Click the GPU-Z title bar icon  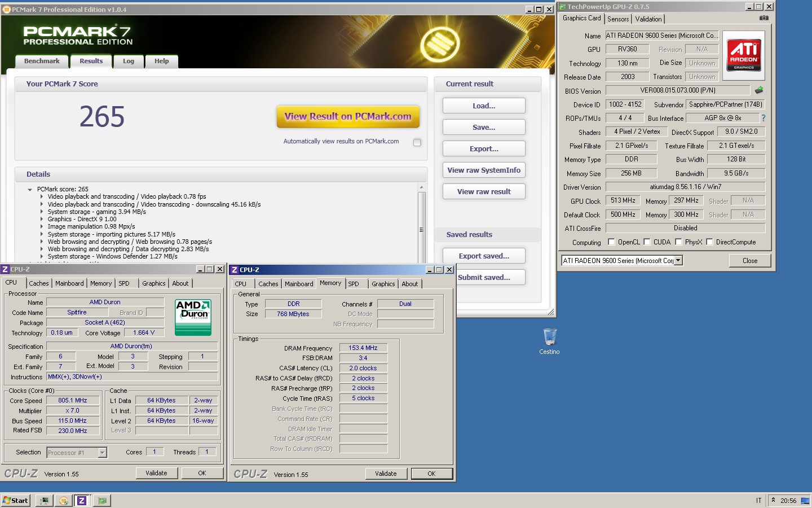coord(562,7)
